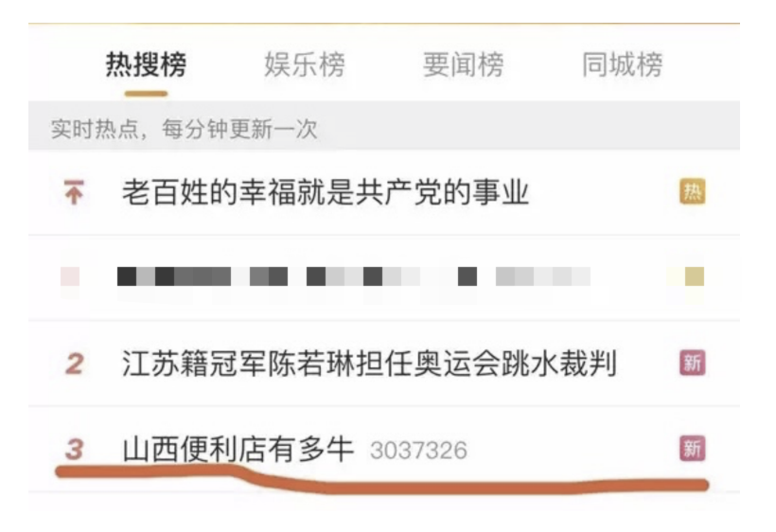Open the 娱乐榜 tab
Screen dimensions: 776x532
[x=305, y=64]
